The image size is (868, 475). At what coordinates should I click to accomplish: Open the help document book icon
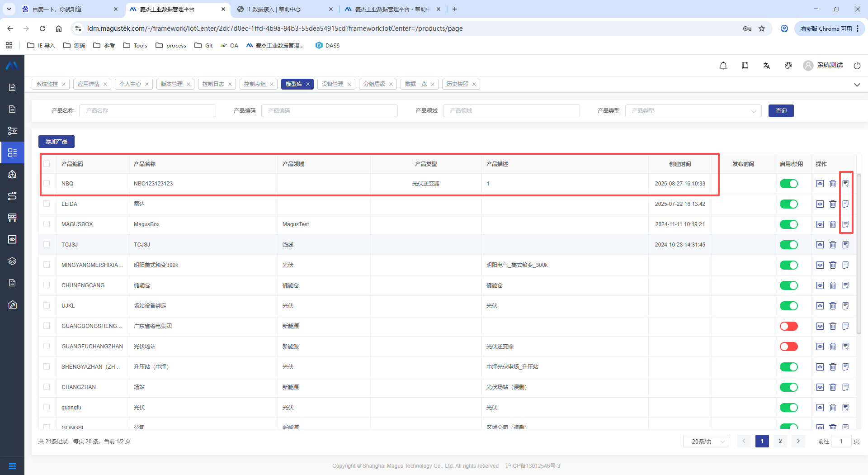tap(745, 66)
